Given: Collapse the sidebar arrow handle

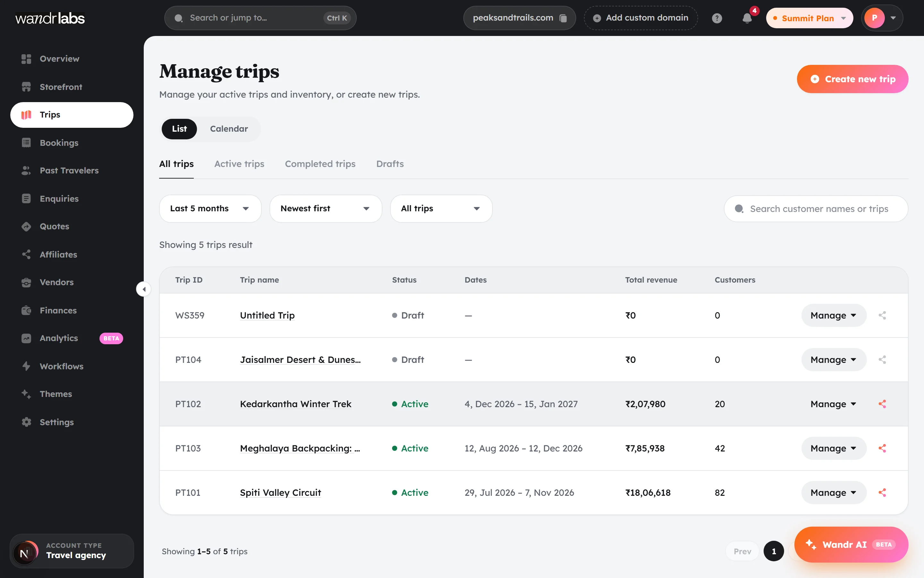Looking at the screenshot, I should (143, 289).
